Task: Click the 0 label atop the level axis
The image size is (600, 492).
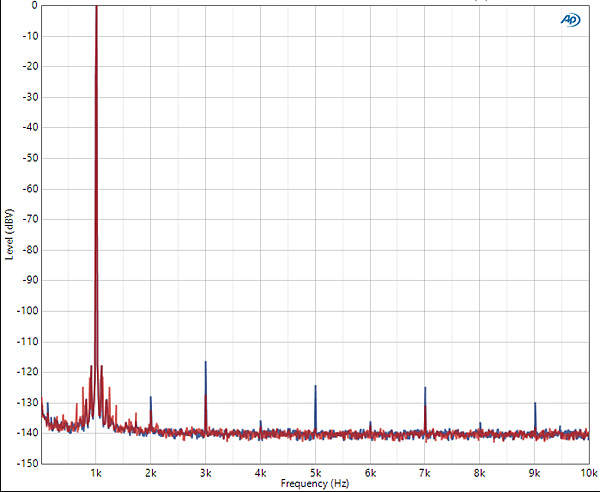Action: tap(33, 5)
